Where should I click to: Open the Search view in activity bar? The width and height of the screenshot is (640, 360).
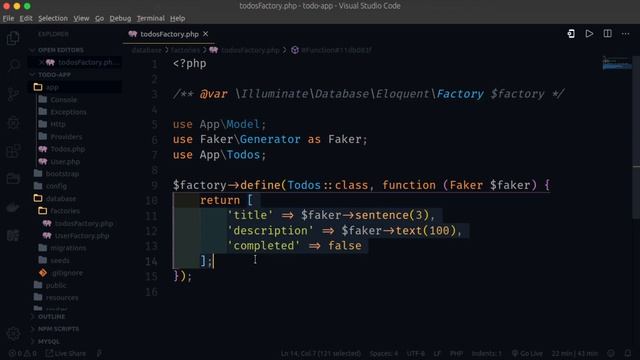13,66
